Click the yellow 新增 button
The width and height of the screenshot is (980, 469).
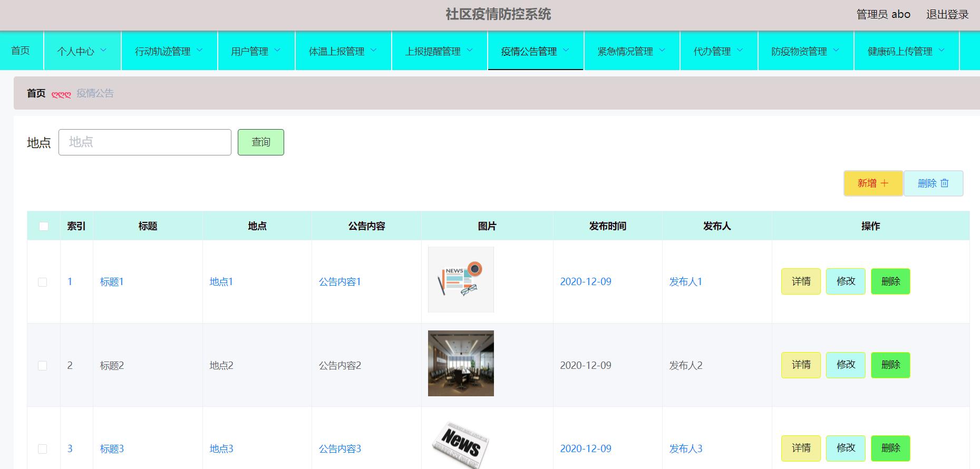pyautogui.click(x=873, y=183)
